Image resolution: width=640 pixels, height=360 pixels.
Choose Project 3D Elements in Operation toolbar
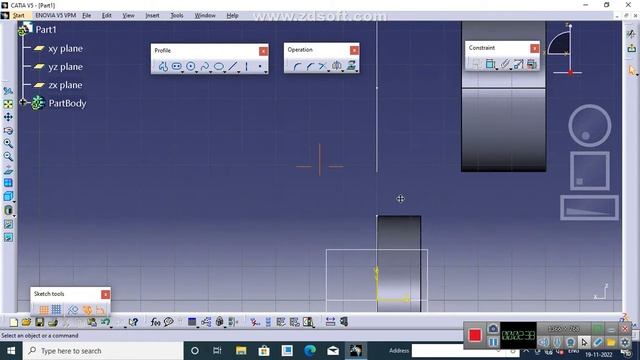pyautogui.click(x=351, y=65)
